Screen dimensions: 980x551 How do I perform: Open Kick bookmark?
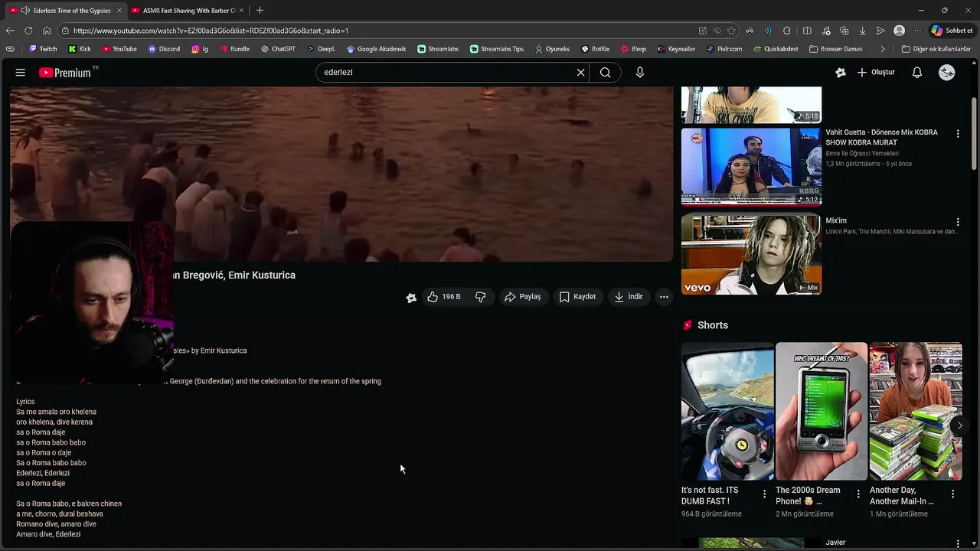80,49
